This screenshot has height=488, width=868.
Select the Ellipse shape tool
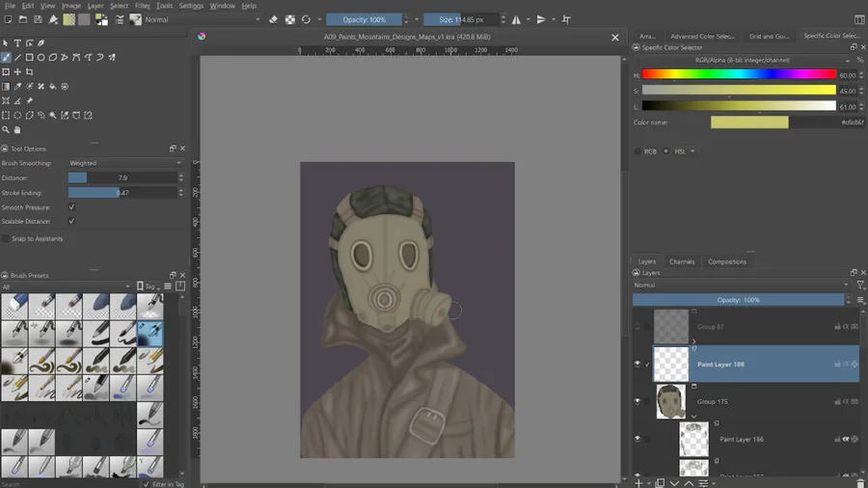coord(41,58)
